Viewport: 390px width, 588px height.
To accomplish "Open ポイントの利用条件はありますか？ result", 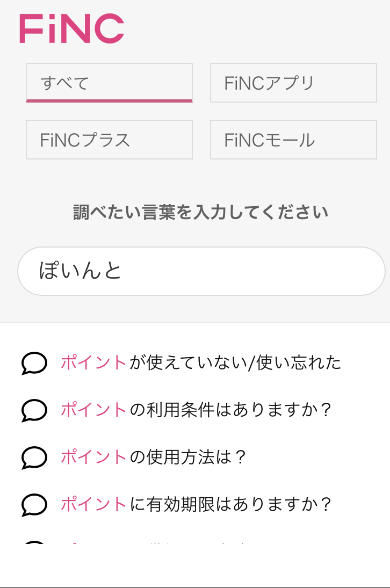I will [197, 410].
